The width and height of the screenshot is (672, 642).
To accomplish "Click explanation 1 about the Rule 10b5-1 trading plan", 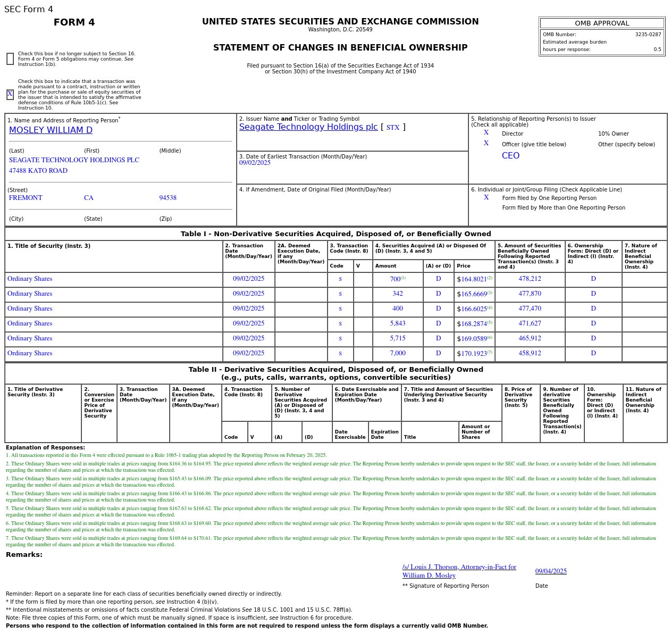I will pyautogui.click(x=166, y=455).
